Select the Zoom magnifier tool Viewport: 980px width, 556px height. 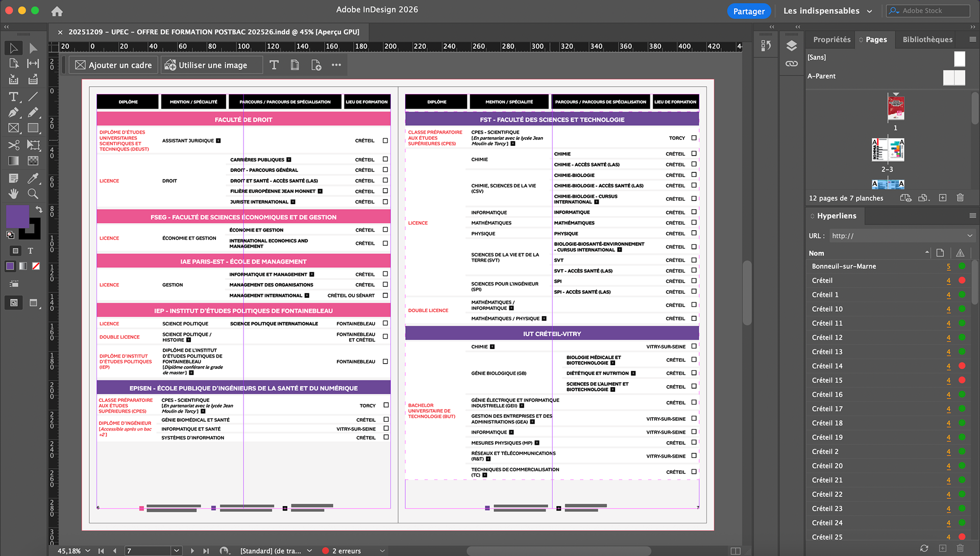tap(33, 194)
